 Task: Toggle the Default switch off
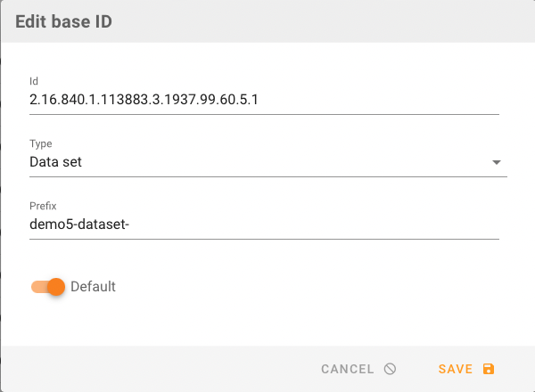[48, 287]
